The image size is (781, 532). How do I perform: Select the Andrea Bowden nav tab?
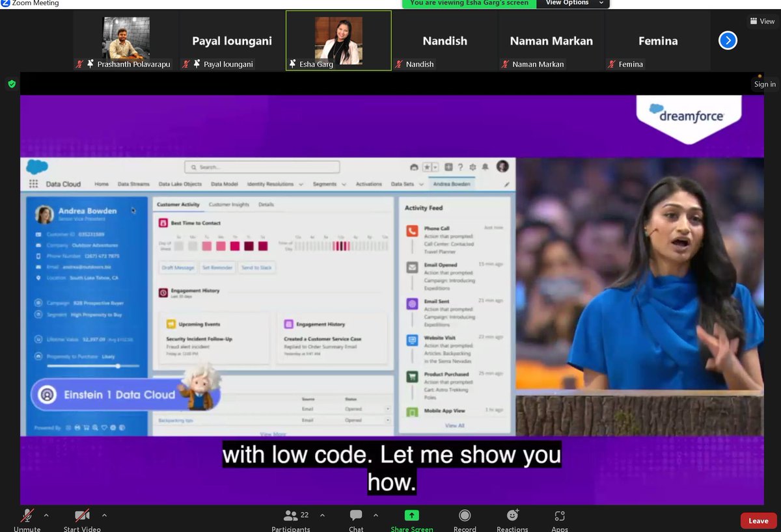452,184
